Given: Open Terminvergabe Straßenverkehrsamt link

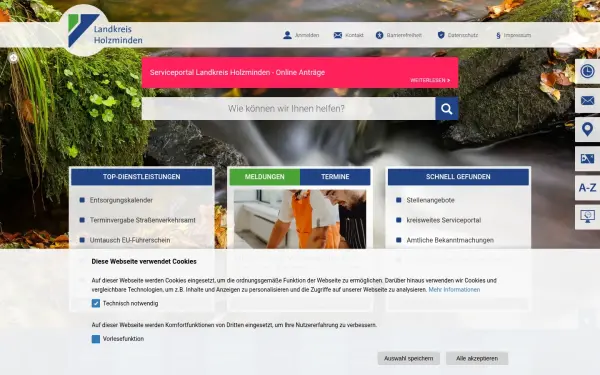Looking at the screenshot, I should tap(143, 220).
